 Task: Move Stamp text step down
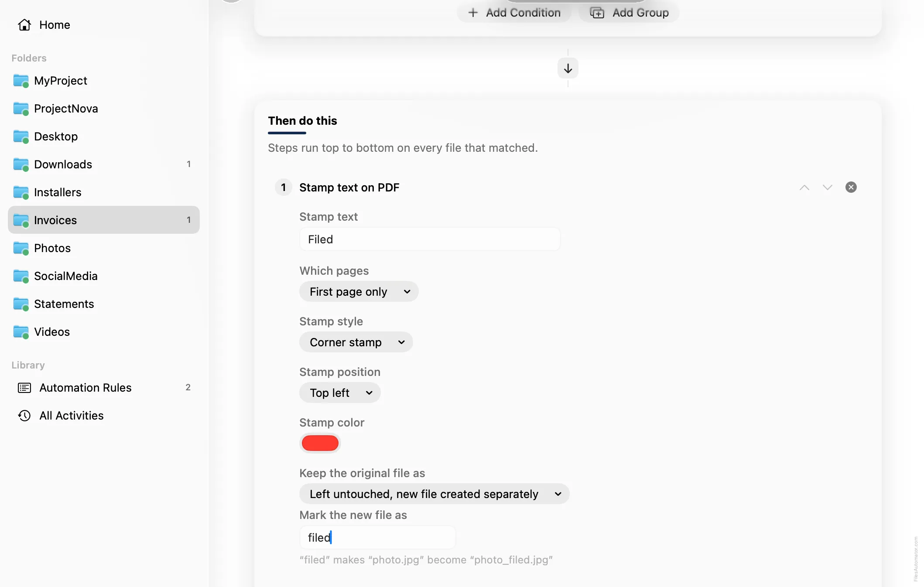pos(828,188)
